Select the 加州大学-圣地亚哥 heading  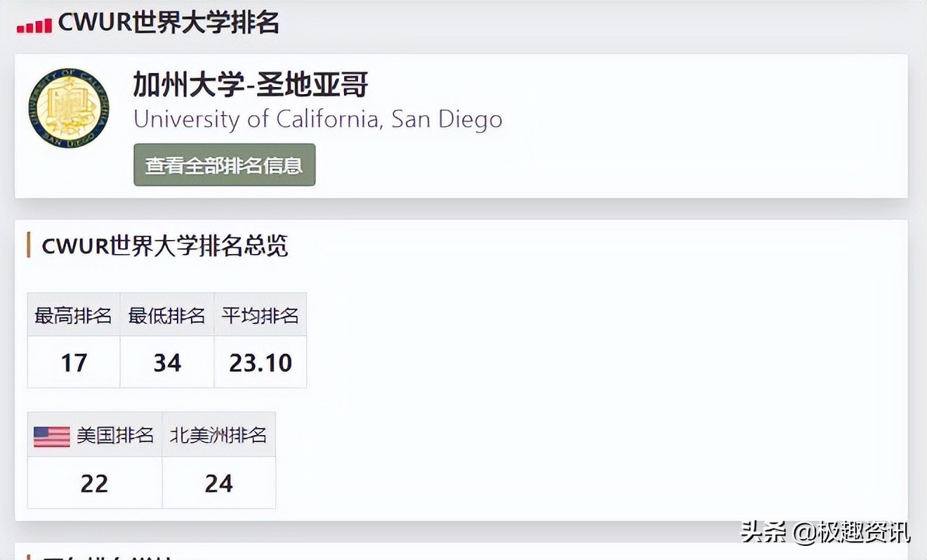click(x=251, y=86)
